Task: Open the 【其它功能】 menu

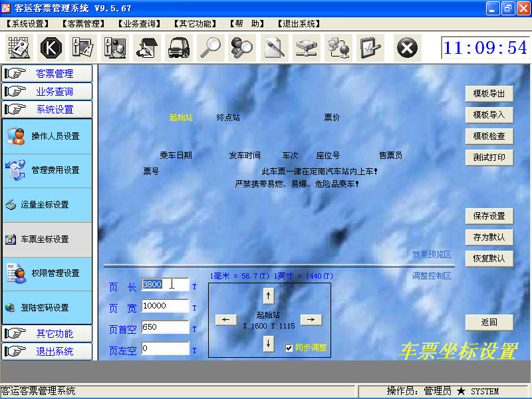Action: click(195, 24)
